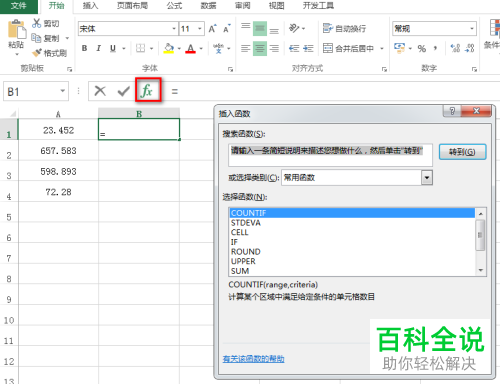The image size is (500, 384).
Task: Click the text orientation icon
Action: (294, 28)
